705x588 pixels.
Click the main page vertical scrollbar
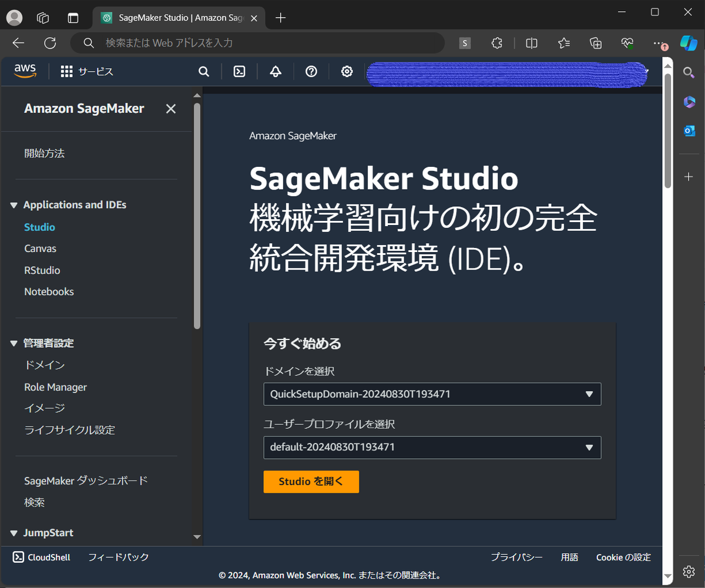[x=667, y=130]
